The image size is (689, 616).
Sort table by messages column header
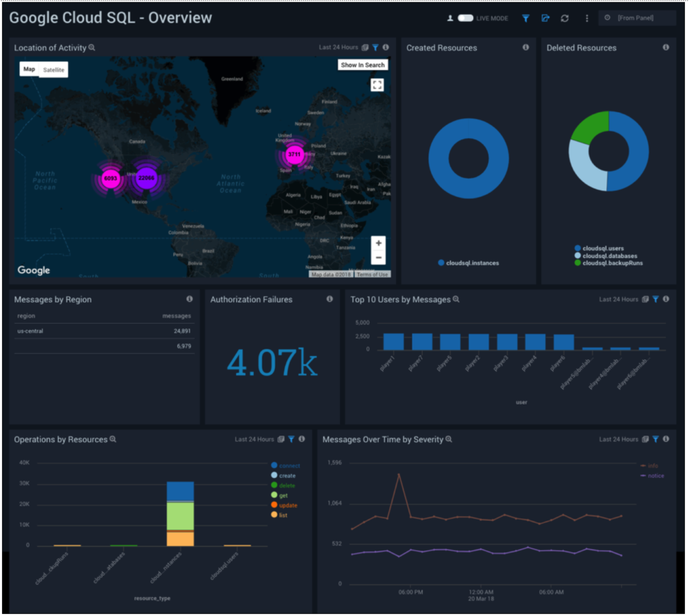177,316
